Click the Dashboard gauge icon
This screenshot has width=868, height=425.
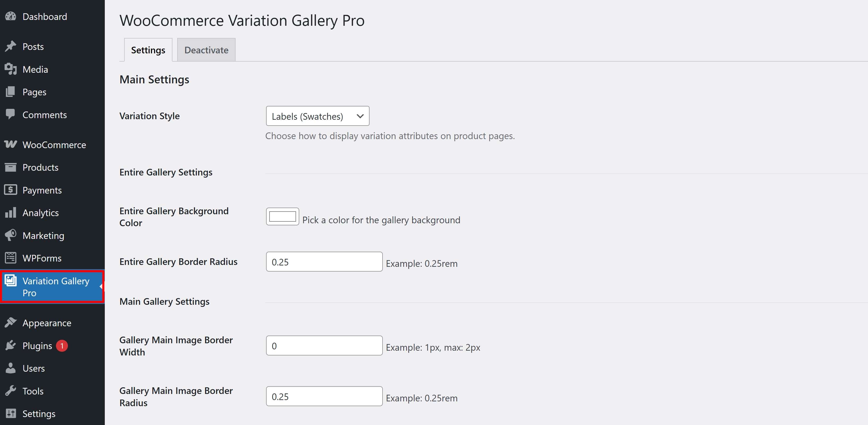(x=11, y=16)
